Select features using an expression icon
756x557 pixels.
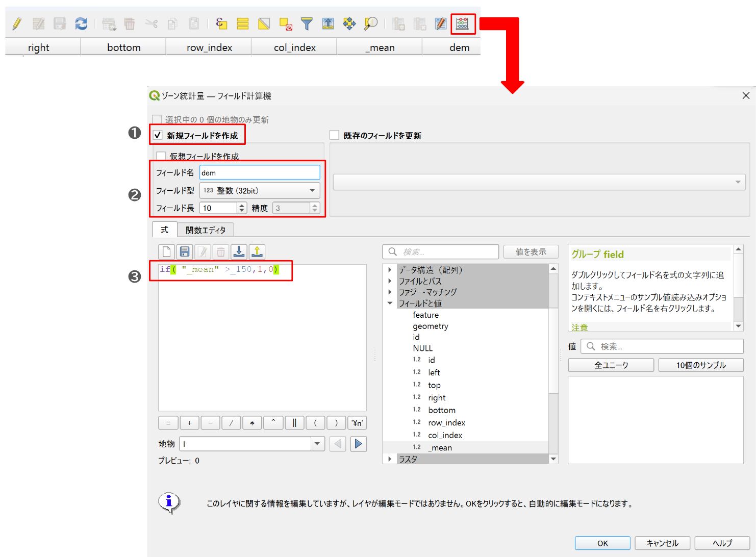click(221, 23)
